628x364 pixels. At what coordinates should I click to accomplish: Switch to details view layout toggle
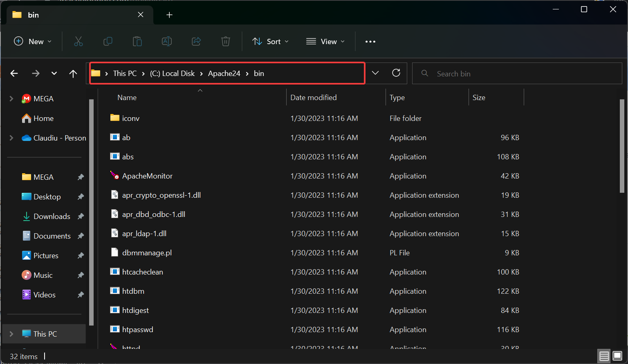coord(604,356)
